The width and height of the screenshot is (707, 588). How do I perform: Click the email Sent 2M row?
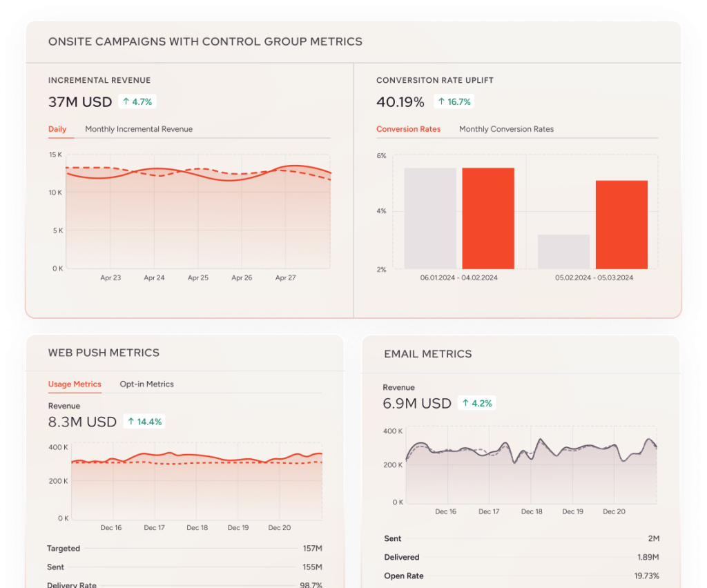pos(522,538)
